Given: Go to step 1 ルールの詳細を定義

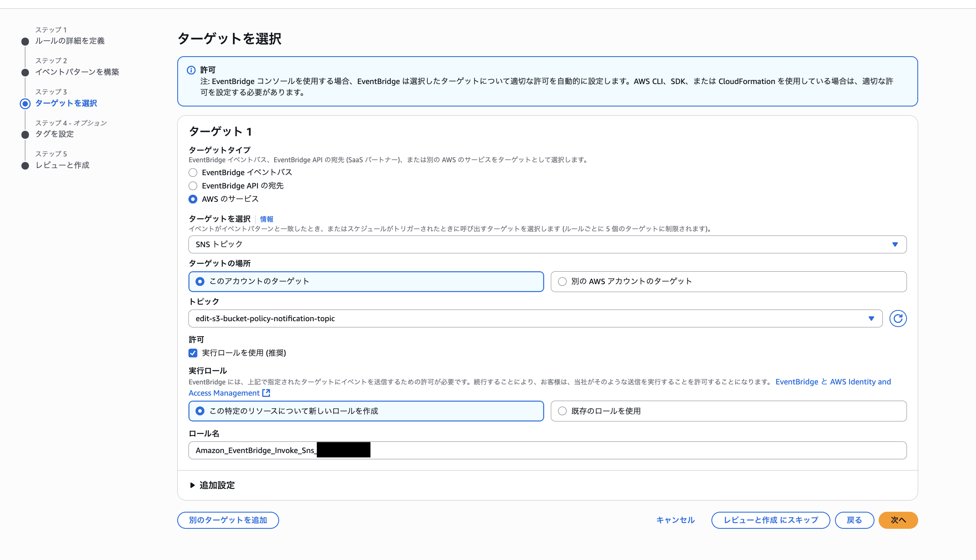Looking at the screenshot, I should click(69, 41).
